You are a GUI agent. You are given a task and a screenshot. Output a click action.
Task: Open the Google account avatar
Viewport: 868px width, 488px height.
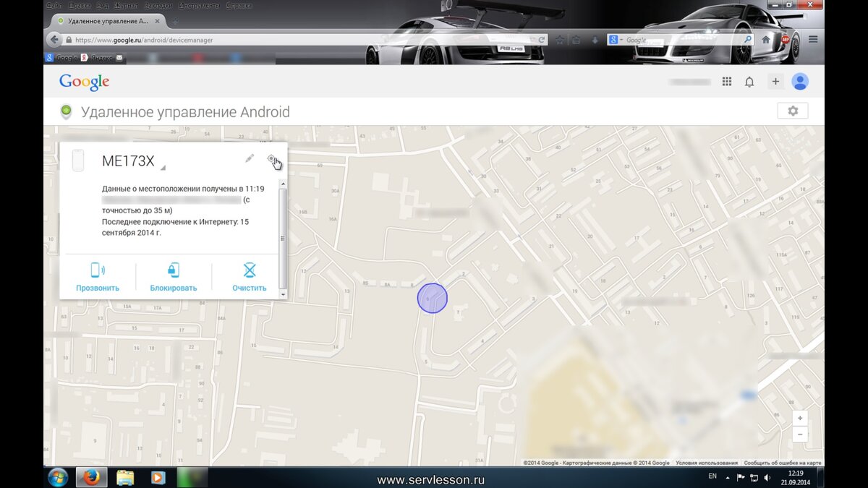click(800, 82)
